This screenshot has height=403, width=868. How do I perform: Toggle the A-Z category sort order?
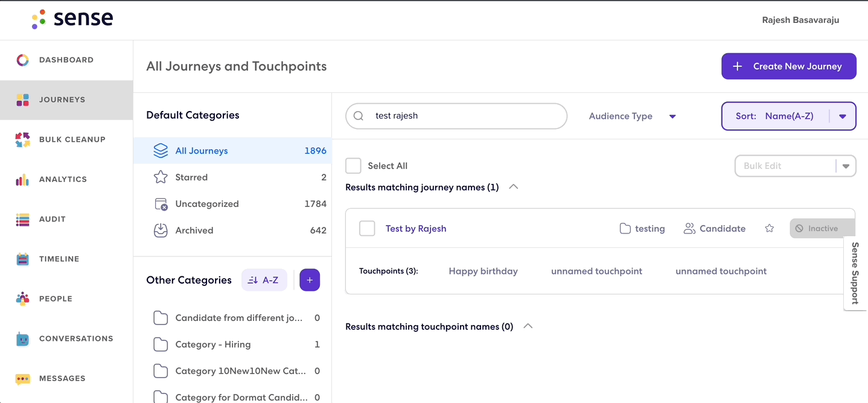(264, 280)
